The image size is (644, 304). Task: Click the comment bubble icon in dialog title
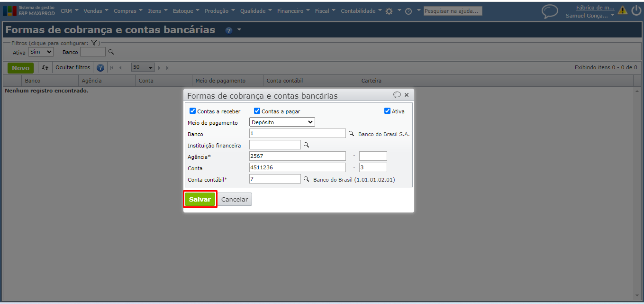click(397, 95)
